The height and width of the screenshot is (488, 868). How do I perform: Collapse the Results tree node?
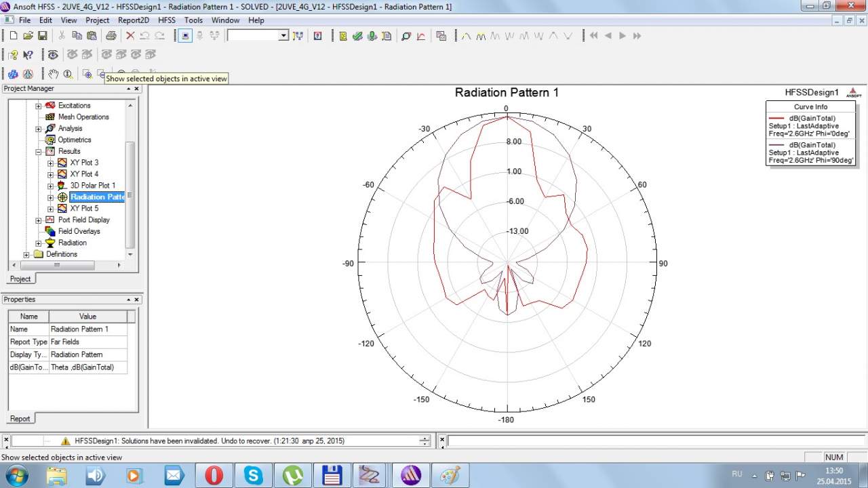(x=39, y=152)
